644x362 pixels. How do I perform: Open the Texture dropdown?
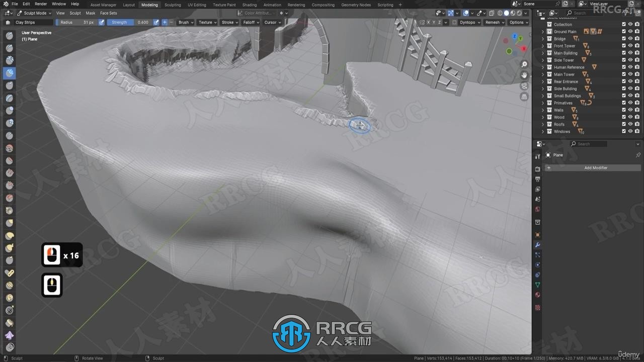(x=207, y=22)
